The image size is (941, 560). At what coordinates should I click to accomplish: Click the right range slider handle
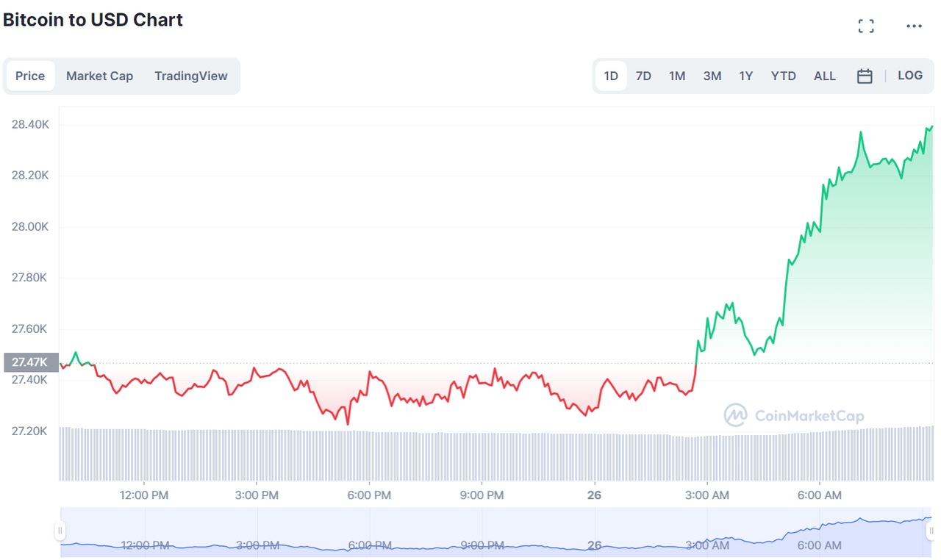coord(931,531)
